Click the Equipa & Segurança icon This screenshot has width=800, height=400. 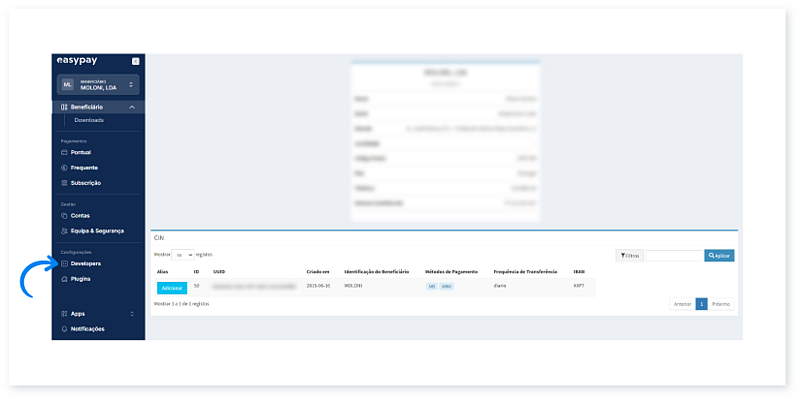(65, 231)
